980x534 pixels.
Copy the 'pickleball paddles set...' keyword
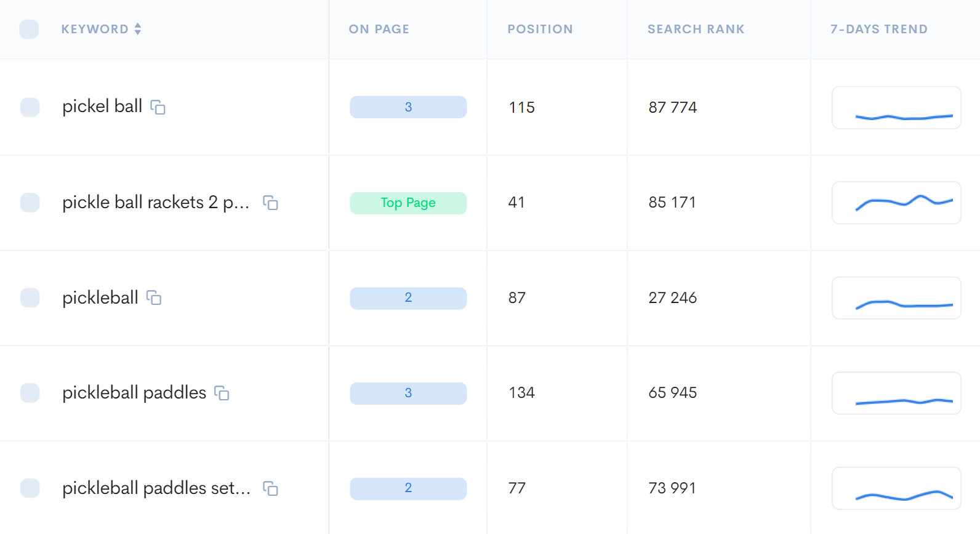(x=270, y=488)
